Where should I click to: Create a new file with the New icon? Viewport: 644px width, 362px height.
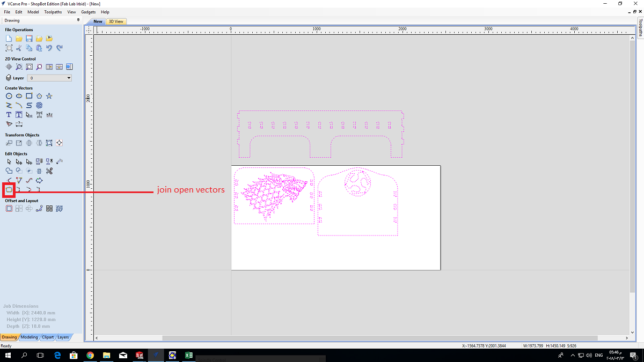tap(9, 39)
